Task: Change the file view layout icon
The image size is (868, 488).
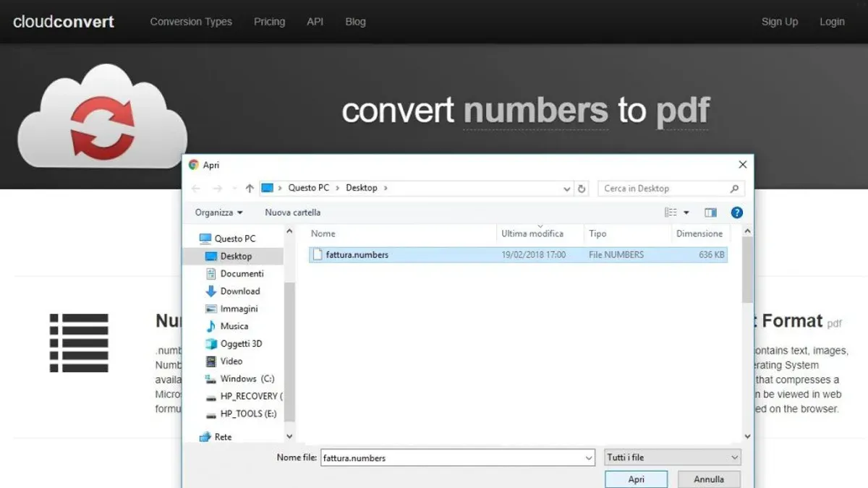Action: (671, 213)
